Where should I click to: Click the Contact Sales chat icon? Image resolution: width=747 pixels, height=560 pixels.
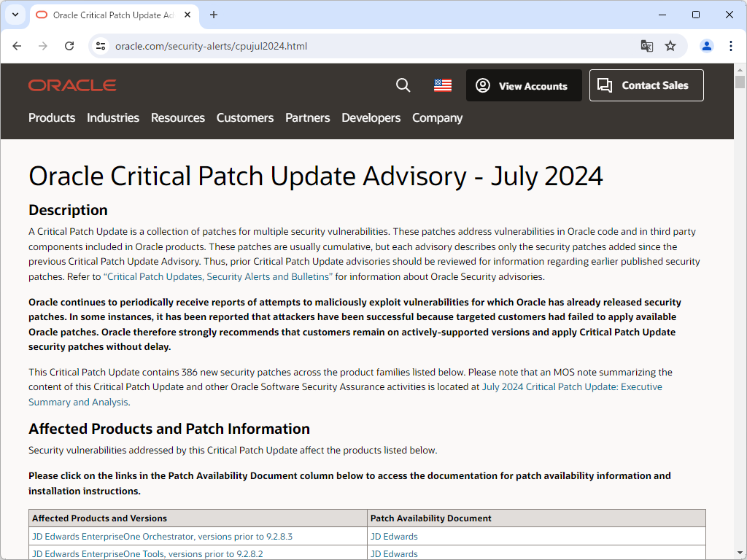[x=604, y=85]
